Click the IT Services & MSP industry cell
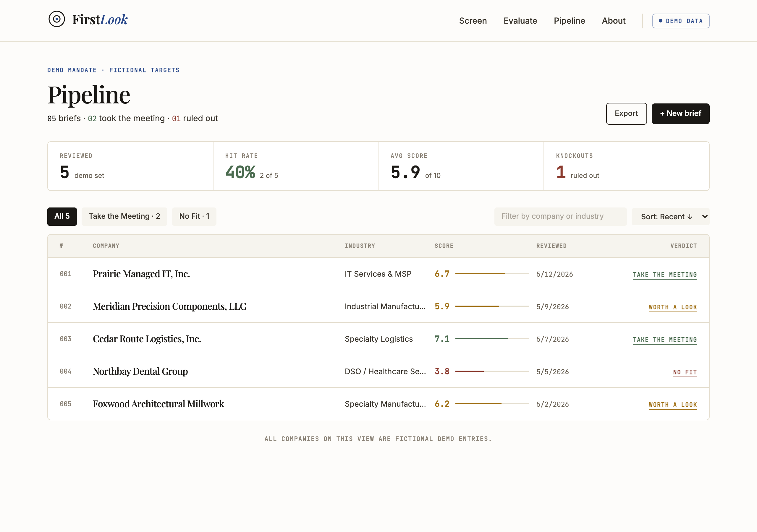Screen dimensions: 757x532 378,274
